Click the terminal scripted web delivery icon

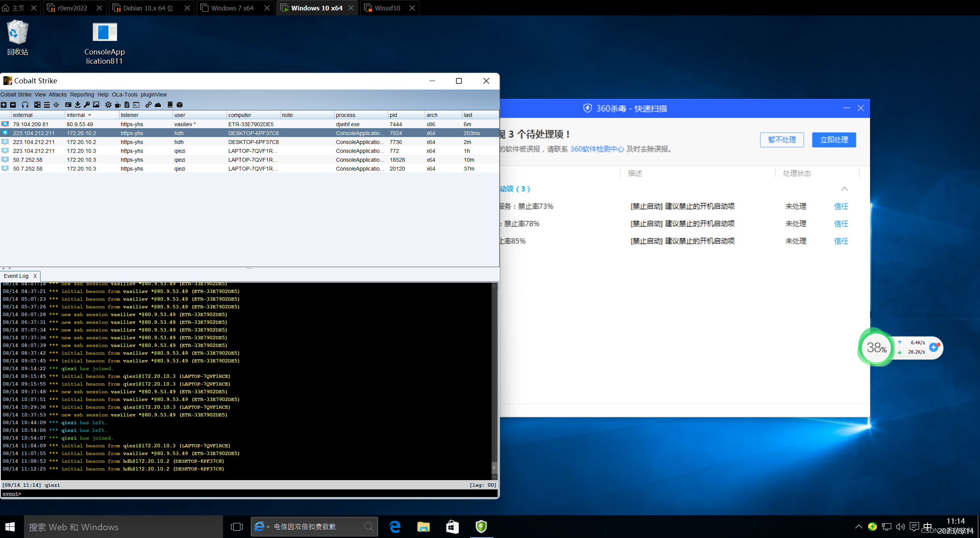click(x=136, y=105)
